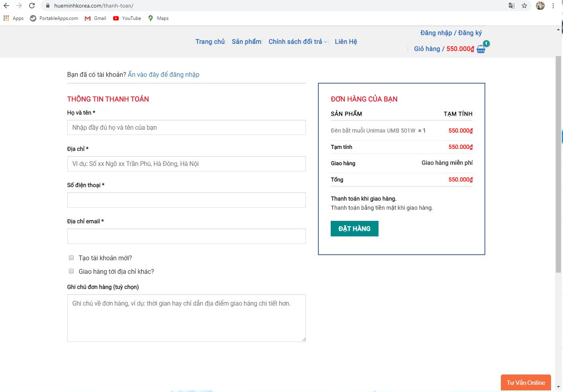Click the 'Họ và tên' input field
This screenshot has height=392, width=563.
pos(186,127)
